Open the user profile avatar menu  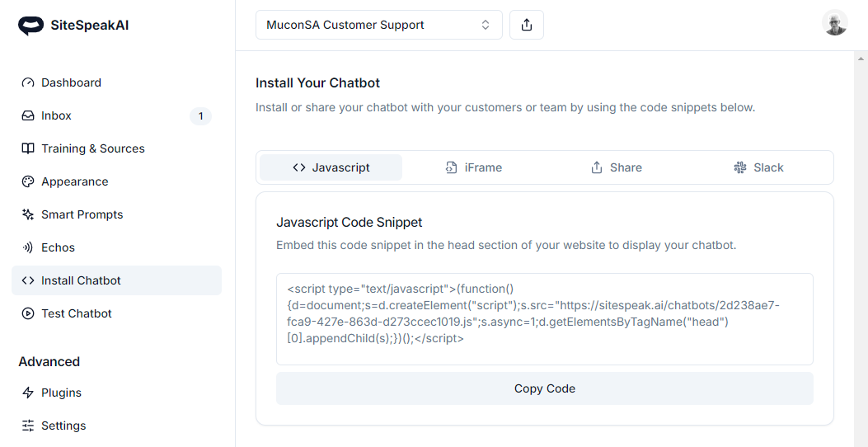click(x=835, y=23)
